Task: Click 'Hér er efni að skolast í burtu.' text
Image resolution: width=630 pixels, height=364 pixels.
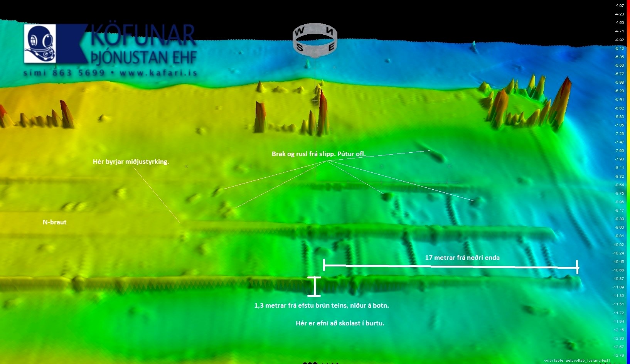Action: click(340, 323)
